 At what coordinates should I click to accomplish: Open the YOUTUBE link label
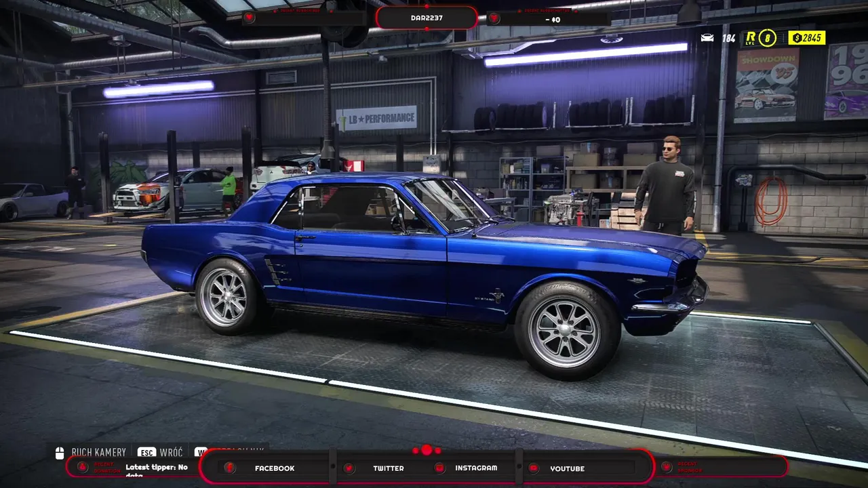[568, 468]
